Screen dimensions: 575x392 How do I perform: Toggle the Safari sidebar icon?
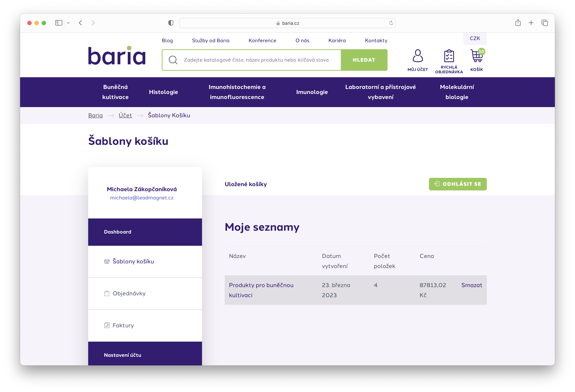[59, 23]
